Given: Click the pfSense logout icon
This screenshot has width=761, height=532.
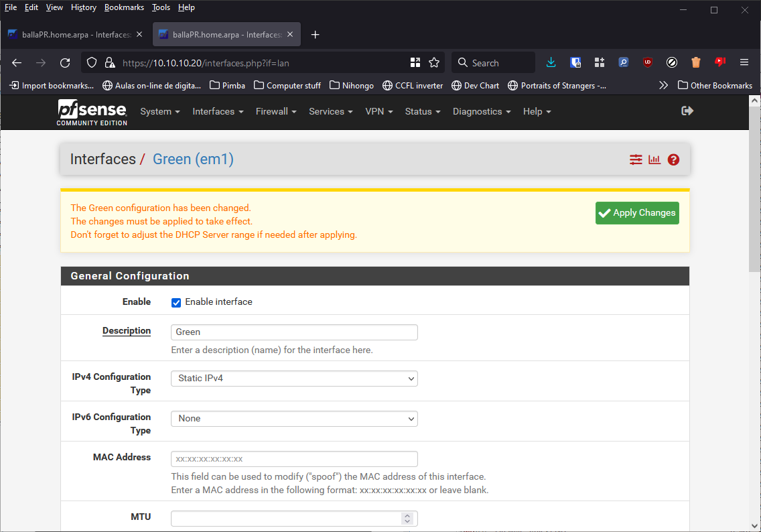Looking at the screenshot, I should pyautogui.click(x=687, y=111).
